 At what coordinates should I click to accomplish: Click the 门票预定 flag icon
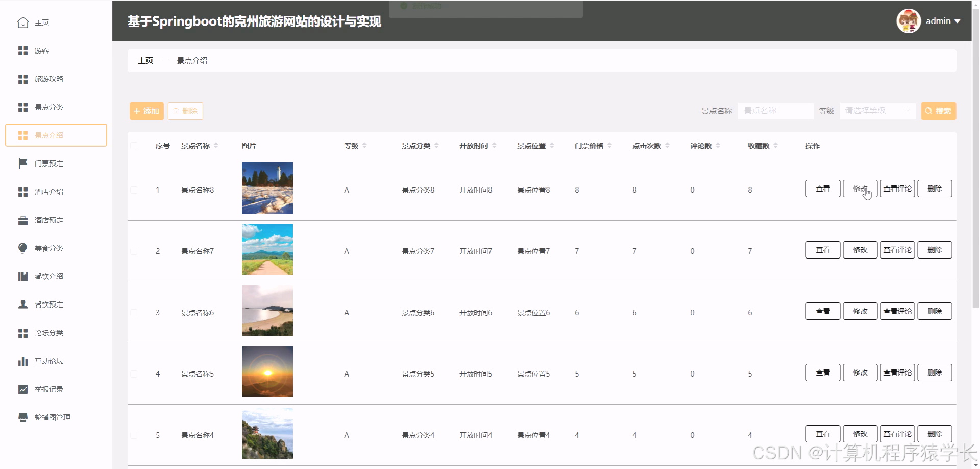click(22, 163)
